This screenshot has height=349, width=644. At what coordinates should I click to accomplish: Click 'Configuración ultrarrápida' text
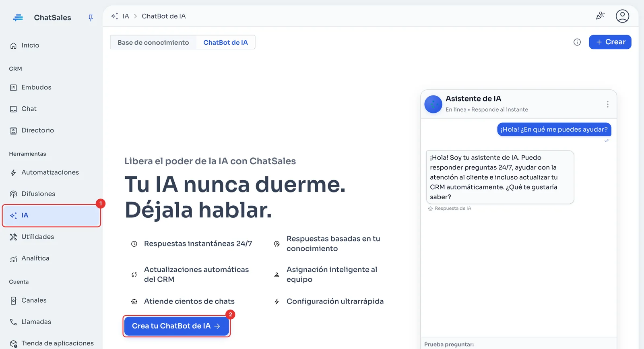335,302
